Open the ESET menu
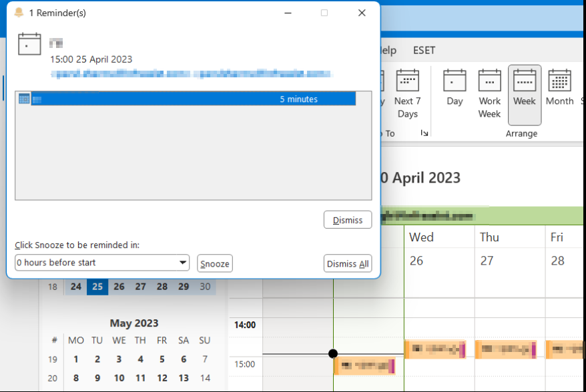 (x=424, y=50)
